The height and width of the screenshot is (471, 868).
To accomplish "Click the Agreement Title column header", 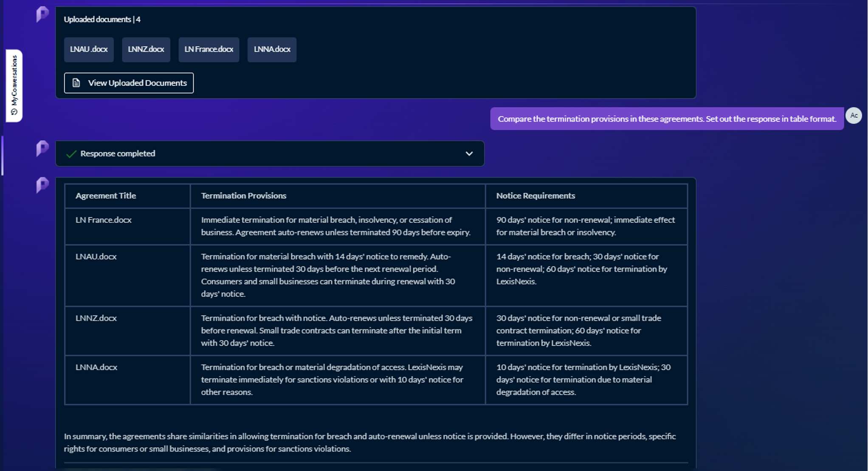I will (106, 196).
